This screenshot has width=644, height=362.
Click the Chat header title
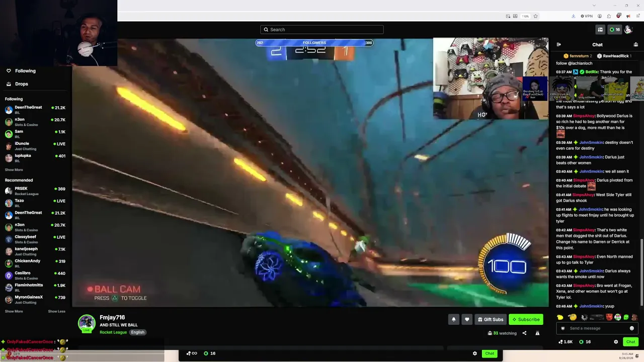point(597,45)
